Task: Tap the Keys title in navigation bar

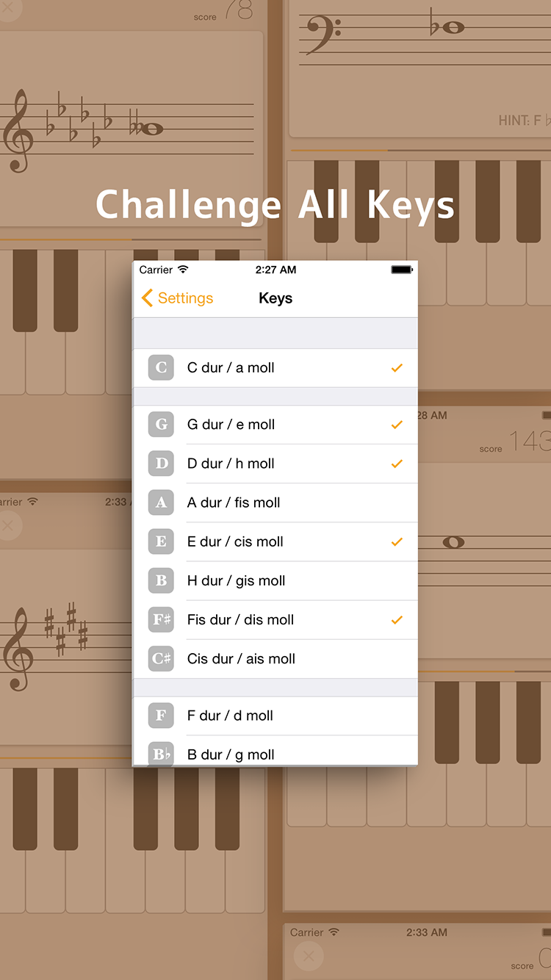Action: (x=275, y=298)
